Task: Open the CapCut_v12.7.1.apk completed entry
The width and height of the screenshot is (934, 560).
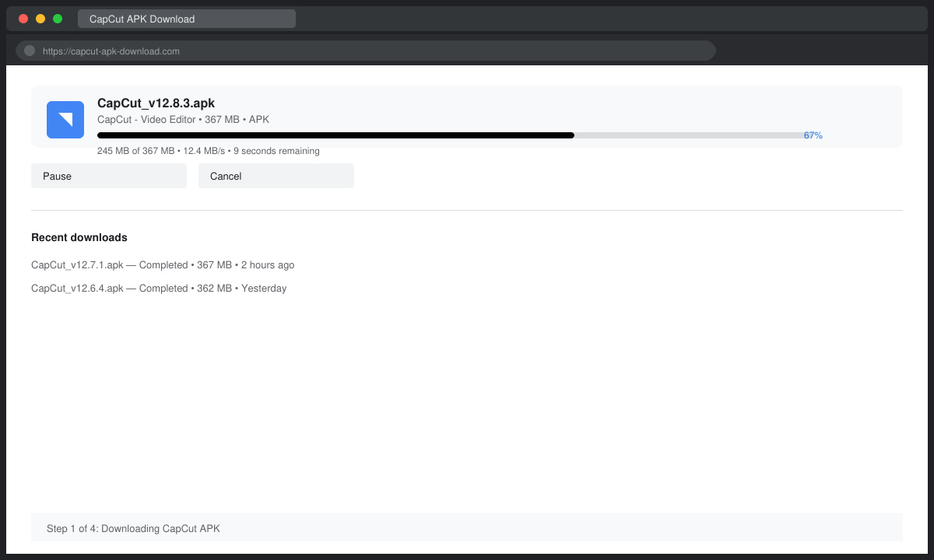Action: pos(163,265)
